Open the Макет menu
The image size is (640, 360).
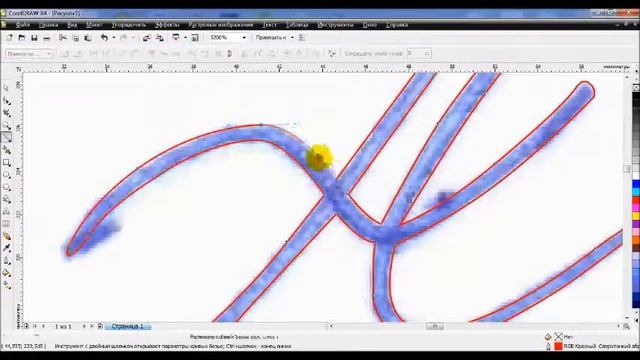(x=94, y=25)
